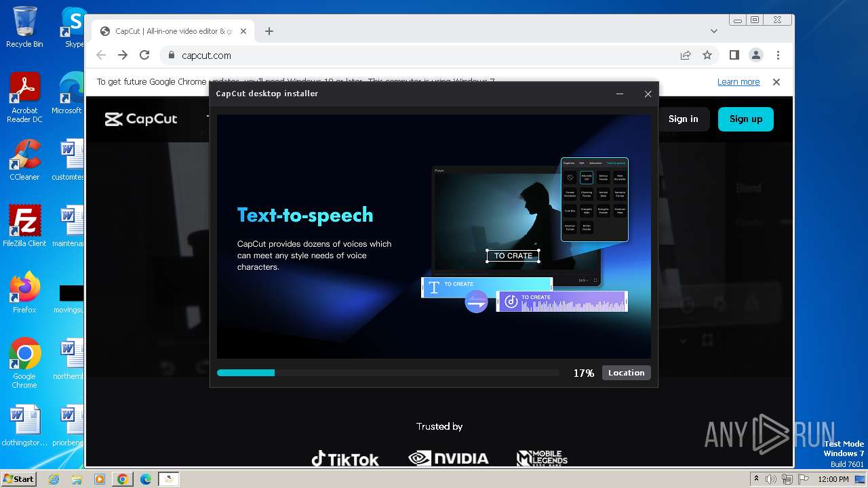Select the CCleaner desktop icon
The width and height of the screenshot is (868, 488).
pyautogui.click(x=24, y=160)
